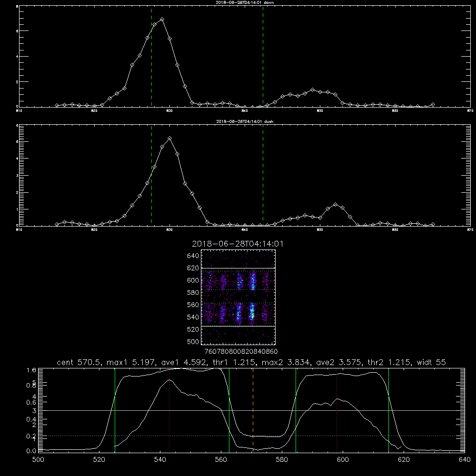Click the green solid line at 615 in the bottom plot
Screen dimensions: 476x476
(x=388, y=410)
